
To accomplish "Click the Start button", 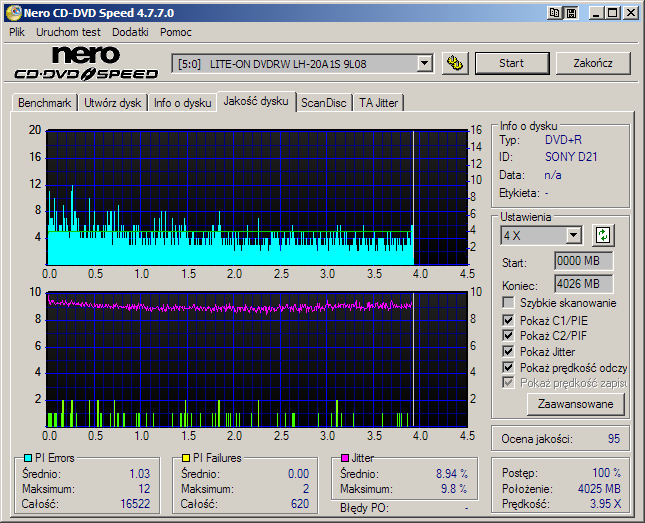I will 512,63.
